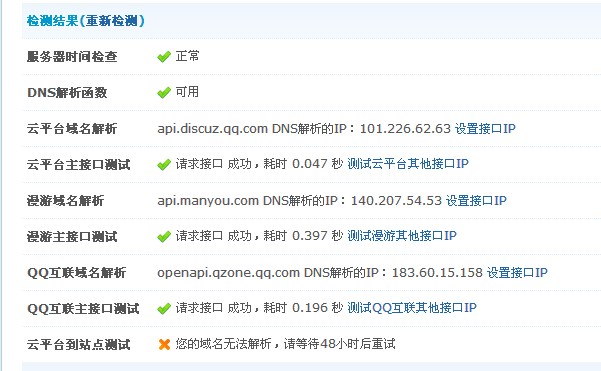Image resolution: width=601 pixels, height=371 pixels.
Task: Select the 云平台域名解析 row label
Action: pos(72,129)
